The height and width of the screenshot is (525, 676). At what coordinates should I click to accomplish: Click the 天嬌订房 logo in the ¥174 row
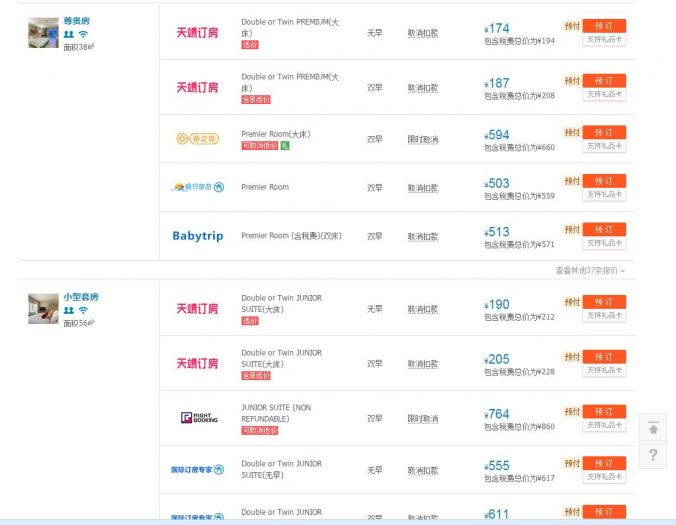tap(197, 33)
